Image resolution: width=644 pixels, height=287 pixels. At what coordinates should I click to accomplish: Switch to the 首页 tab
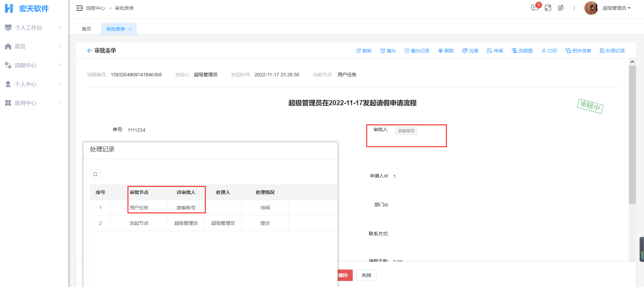[86, 29]
